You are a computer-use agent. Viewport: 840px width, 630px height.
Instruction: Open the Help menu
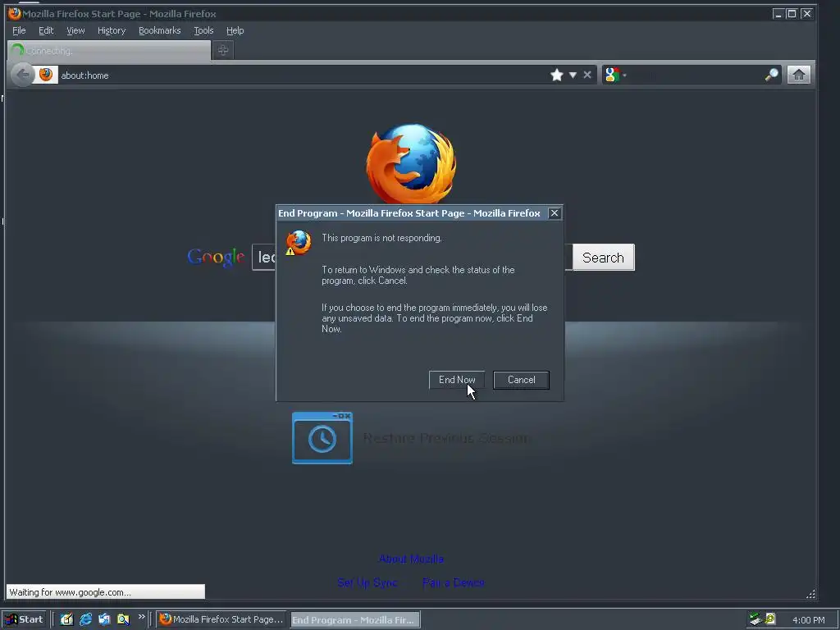click(x=235, y=30)
